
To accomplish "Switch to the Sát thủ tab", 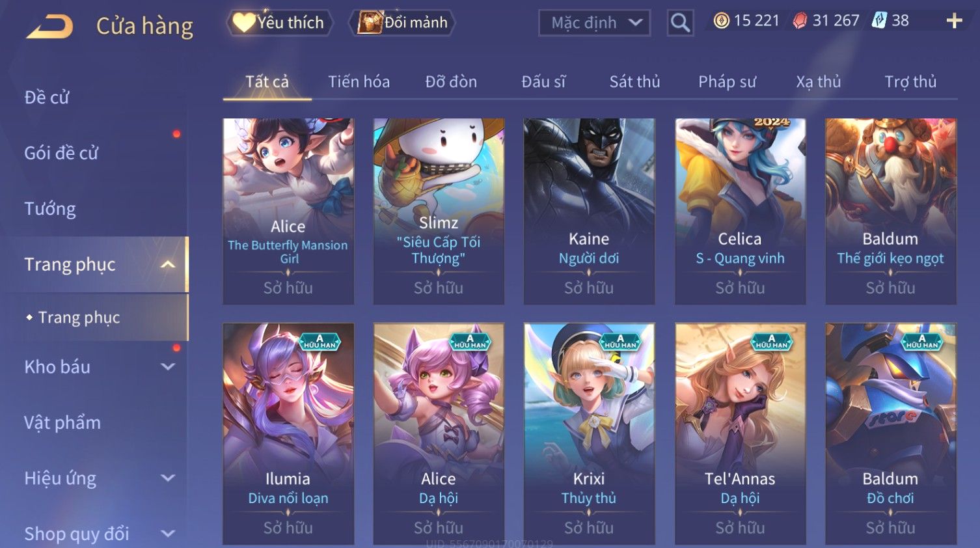I will pyautogui.click(x=634, y=81).
